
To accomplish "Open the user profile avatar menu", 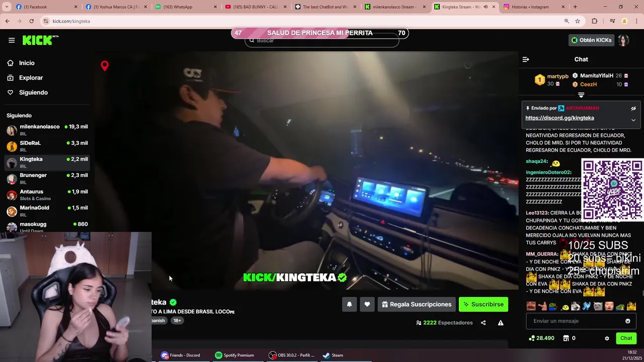I will point(623,40).
